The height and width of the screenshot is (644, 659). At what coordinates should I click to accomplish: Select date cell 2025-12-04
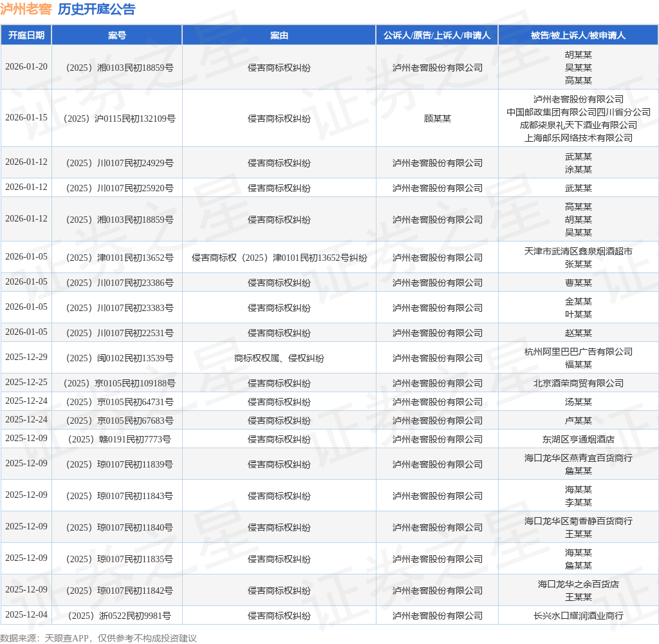[26, 615]
